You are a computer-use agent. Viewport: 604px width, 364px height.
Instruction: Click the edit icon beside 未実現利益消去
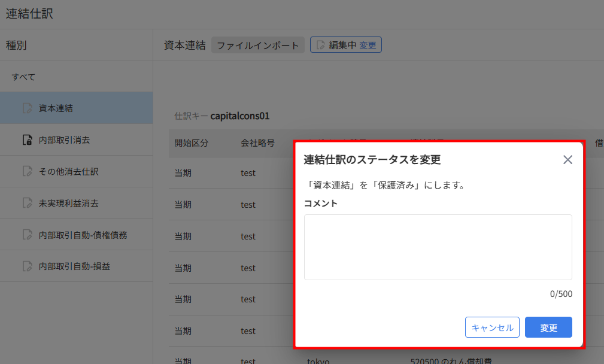(x=27, y=204)
